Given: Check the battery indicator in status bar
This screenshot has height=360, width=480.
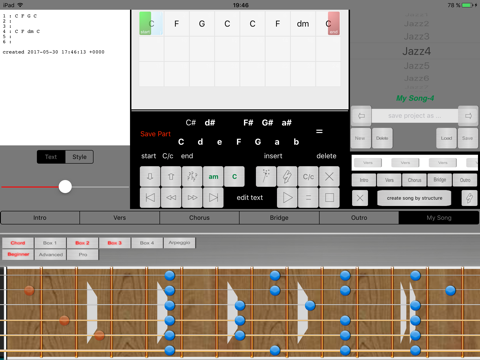Looking at the screenshot, I should pyautogui.click(x=467, y=5).
